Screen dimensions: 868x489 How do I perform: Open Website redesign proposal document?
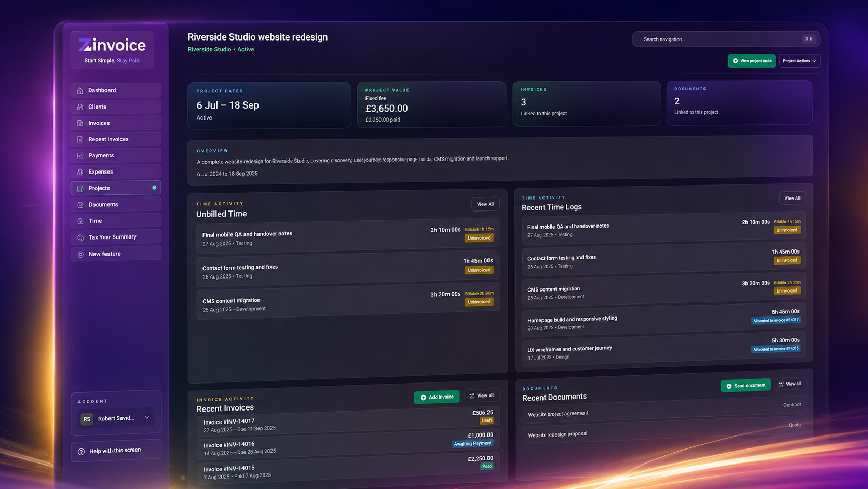(x=664, y=431)
